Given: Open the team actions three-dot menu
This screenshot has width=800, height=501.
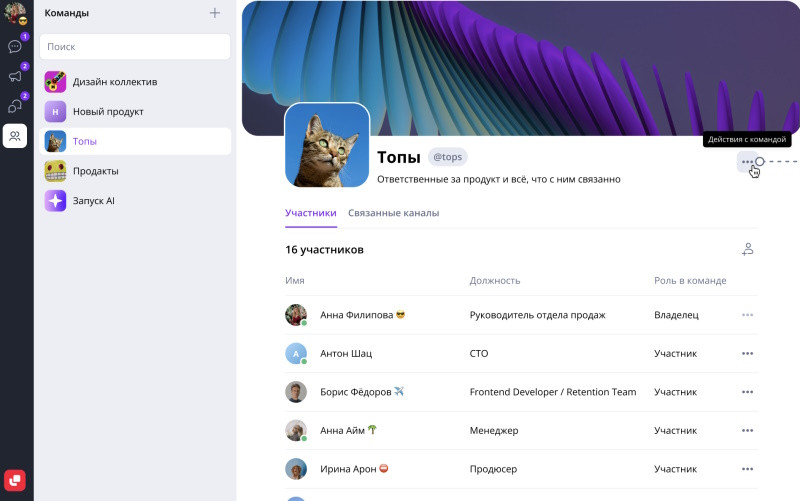Looking at the screenshot, I should (747, 162).
